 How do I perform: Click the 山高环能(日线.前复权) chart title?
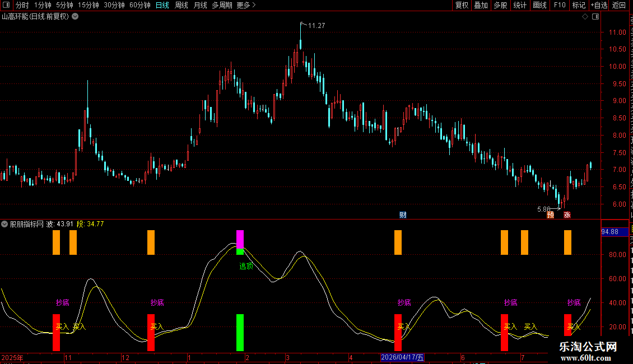coord(35,17)
